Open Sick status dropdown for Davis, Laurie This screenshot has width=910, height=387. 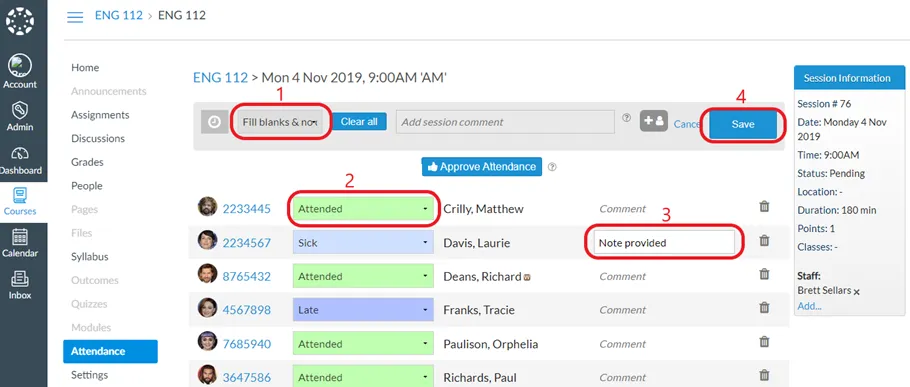(x=363, y=243)
